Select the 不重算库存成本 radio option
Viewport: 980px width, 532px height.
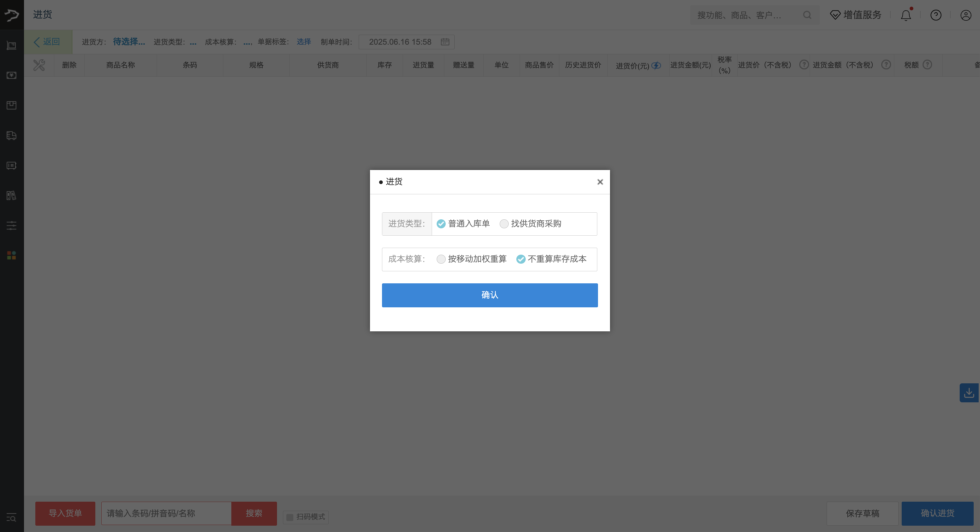click(x=521, y=259)
